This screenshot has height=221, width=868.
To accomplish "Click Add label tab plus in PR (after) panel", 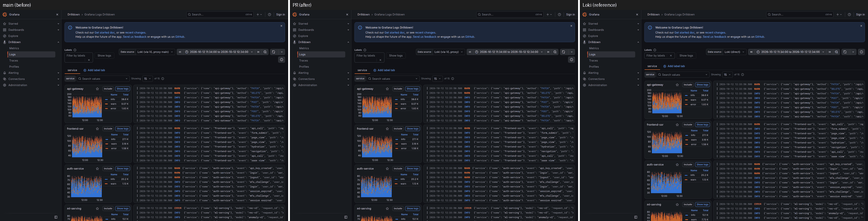I will point(375,70).
